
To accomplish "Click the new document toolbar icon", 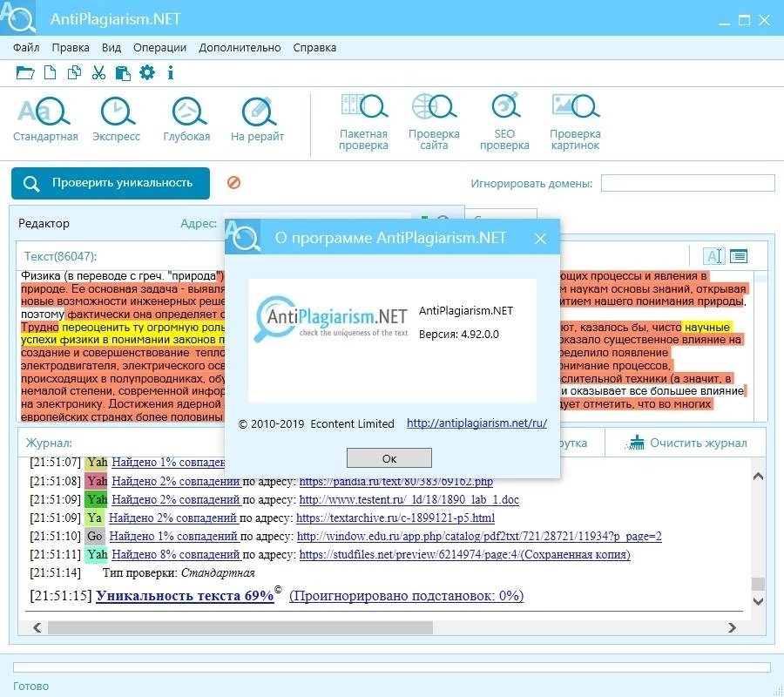I will point(50,73).
